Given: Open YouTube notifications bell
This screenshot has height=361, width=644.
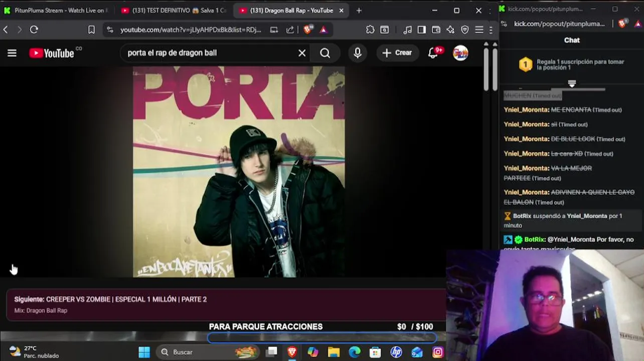Looking at the screenshot, I should (433, 53).
